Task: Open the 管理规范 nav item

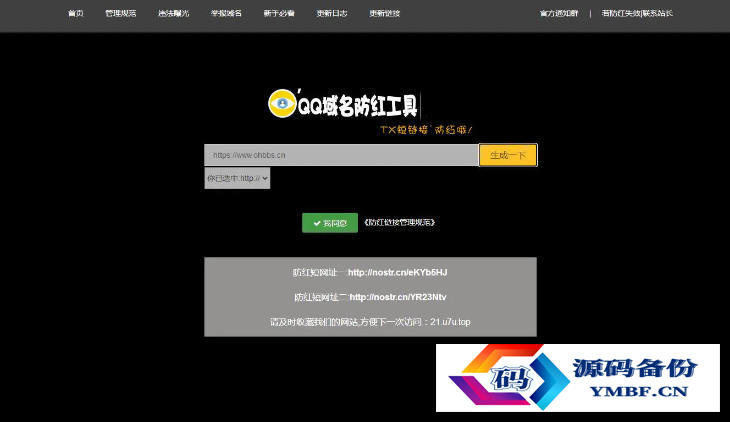Action: point(121,14)
